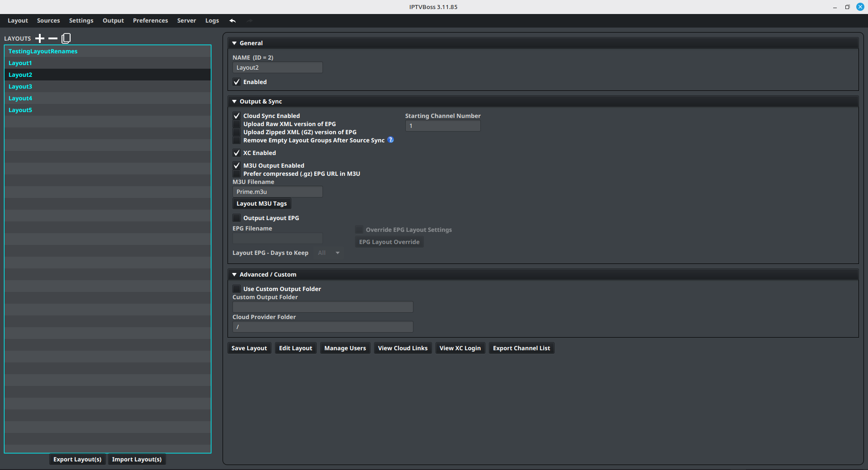
Task: Select Layout4 in layouts list
Action: (108, 98)
